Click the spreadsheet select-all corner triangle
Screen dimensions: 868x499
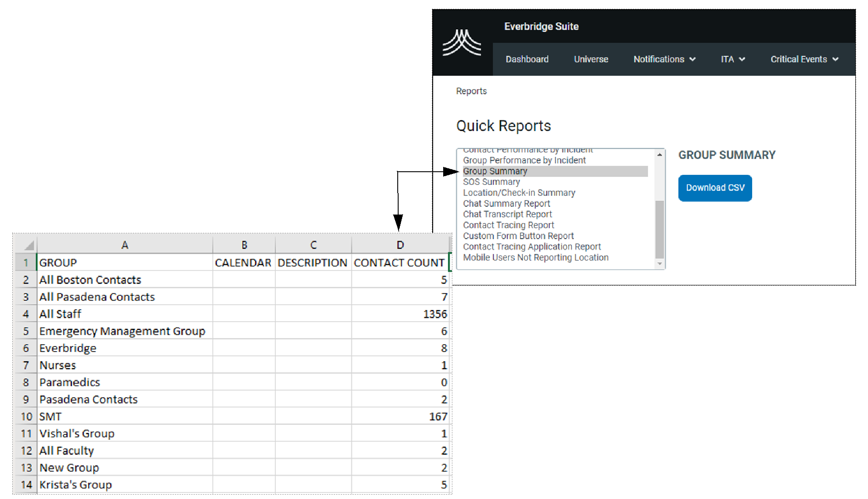[x=29, y=245]
